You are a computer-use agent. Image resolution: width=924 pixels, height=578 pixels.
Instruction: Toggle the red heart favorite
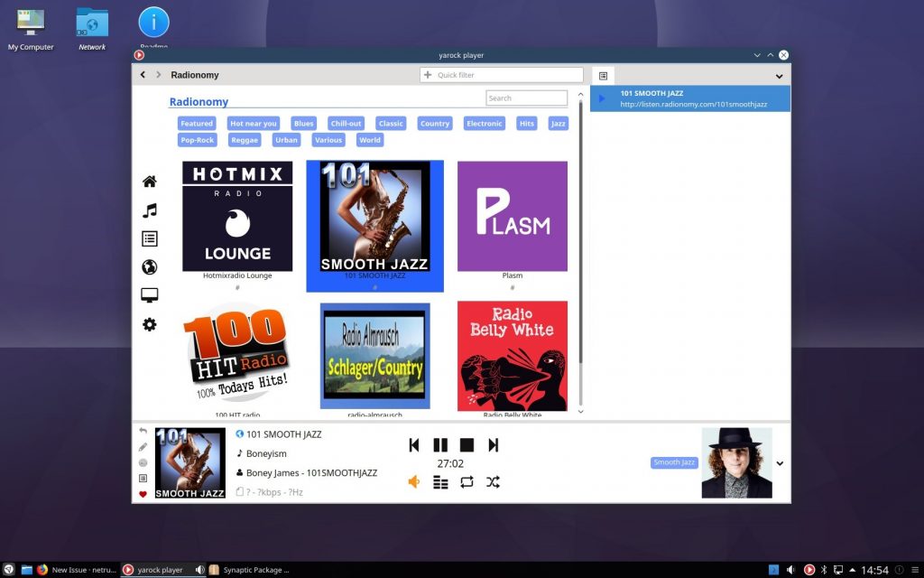click(143, 494)
